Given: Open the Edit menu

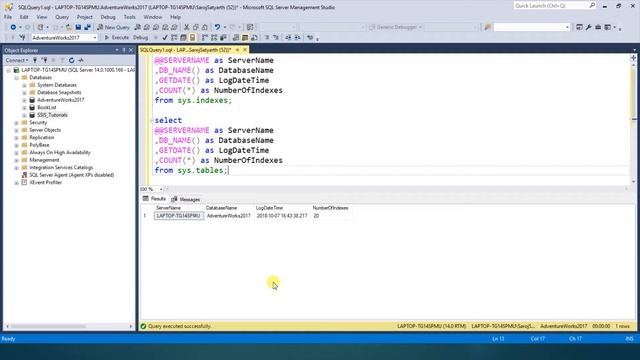Looking at the screenshot, I should [x=24, y=17].
